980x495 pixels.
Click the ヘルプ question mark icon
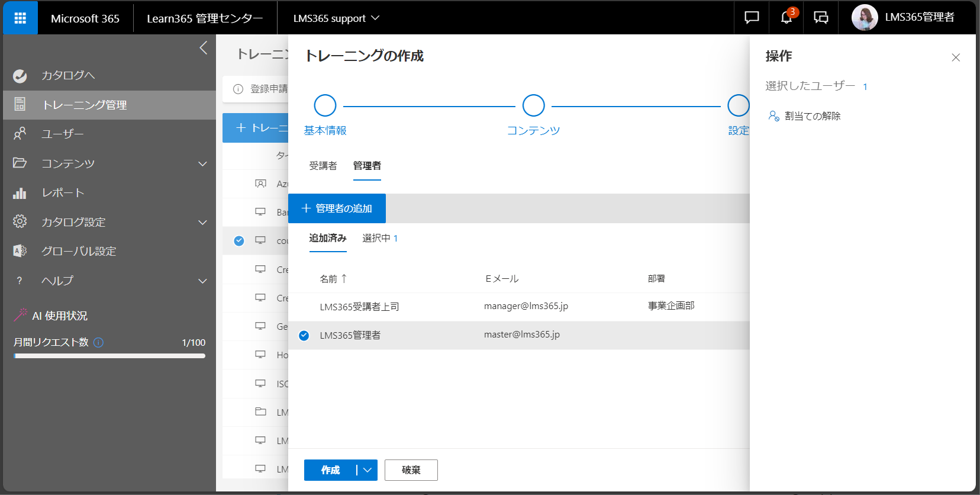click(x=20, y=281)
